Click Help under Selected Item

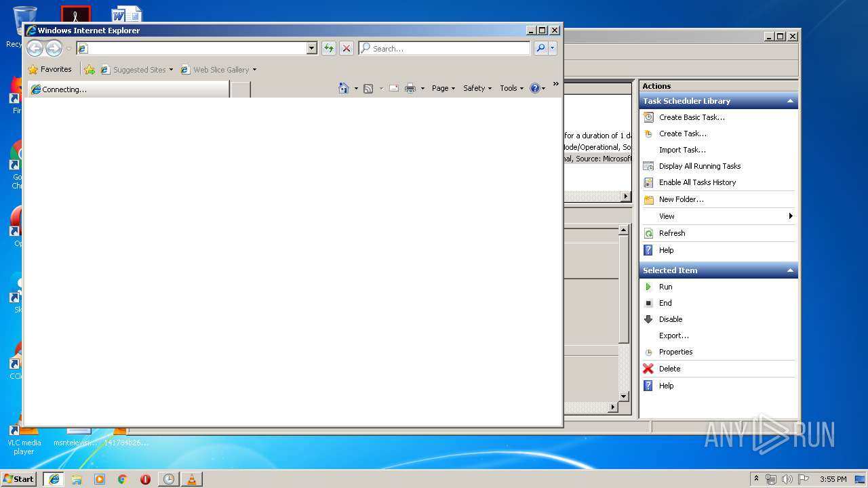[x=667, y=386]
